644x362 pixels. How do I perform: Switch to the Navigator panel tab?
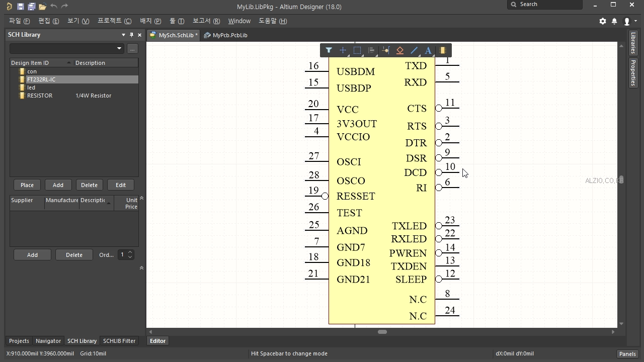click(x=48, y=341)
